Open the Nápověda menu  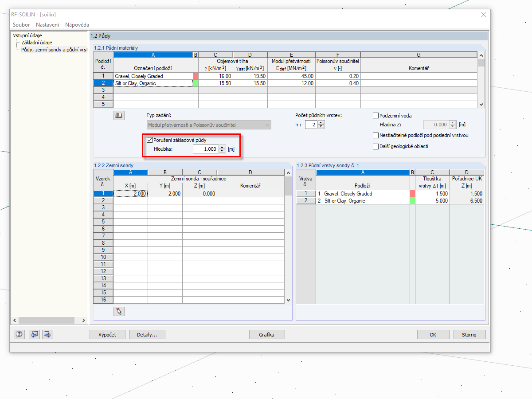77,25
